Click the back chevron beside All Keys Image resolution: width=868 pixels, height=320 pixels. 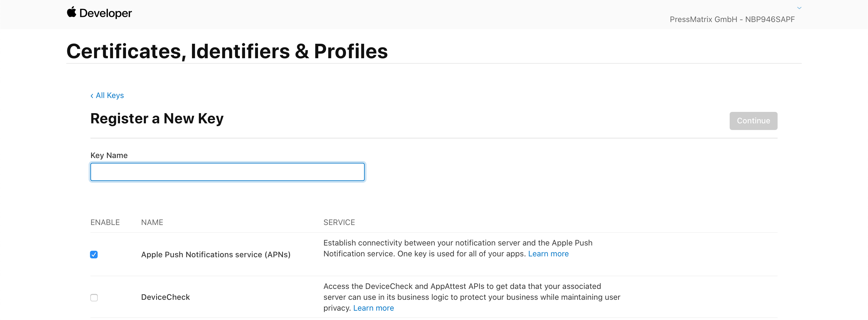92,96
